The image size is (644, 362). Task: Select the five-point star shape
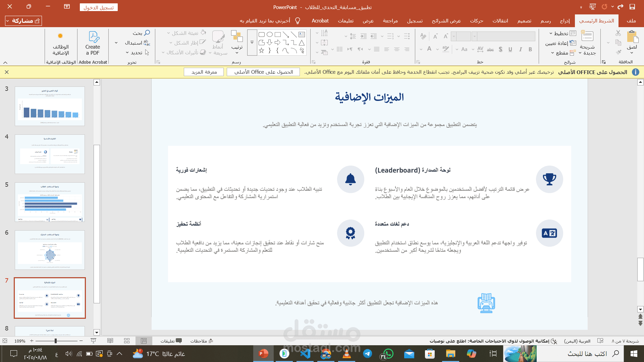pos(262,51)
